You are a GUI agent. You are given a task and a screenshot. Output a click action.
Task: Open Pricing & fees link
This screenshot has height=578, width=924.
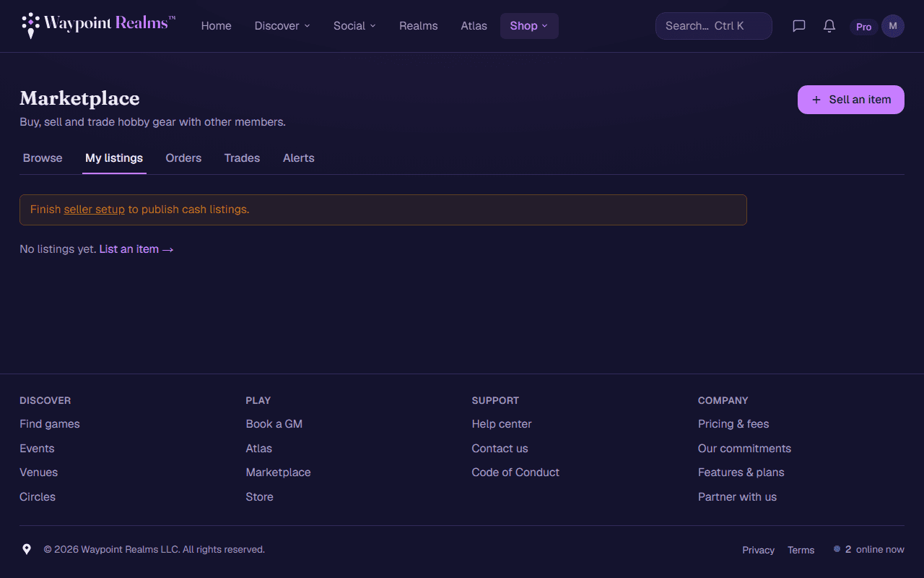(733, 424)
